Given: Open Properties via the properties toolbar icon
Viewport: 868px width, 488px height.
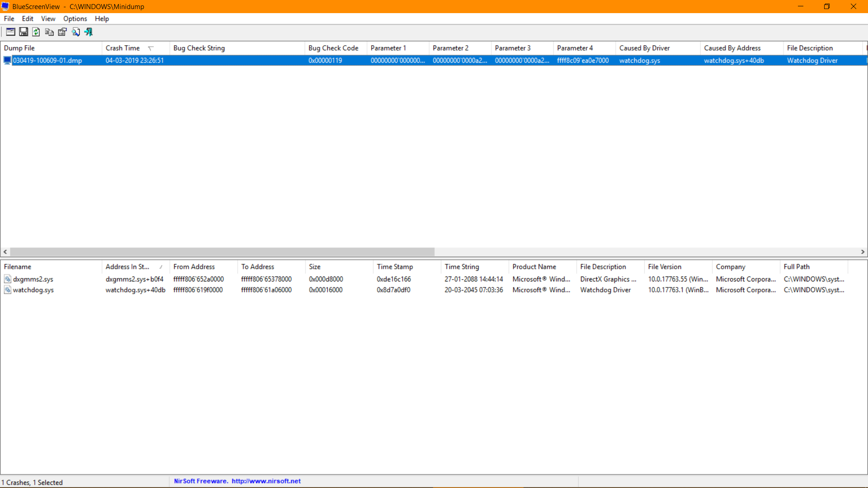Looking at the screenshot, I should [x=62, y=32].
